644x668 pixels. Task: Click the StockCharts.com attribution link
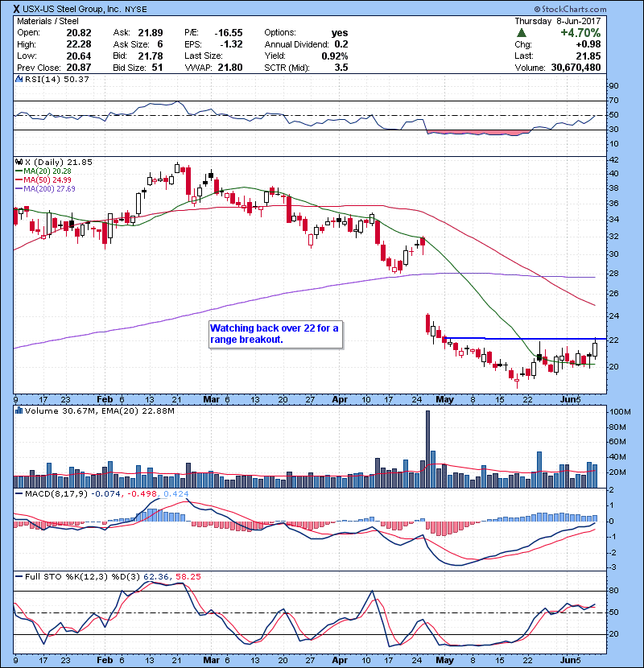click(x=573, y=9)
